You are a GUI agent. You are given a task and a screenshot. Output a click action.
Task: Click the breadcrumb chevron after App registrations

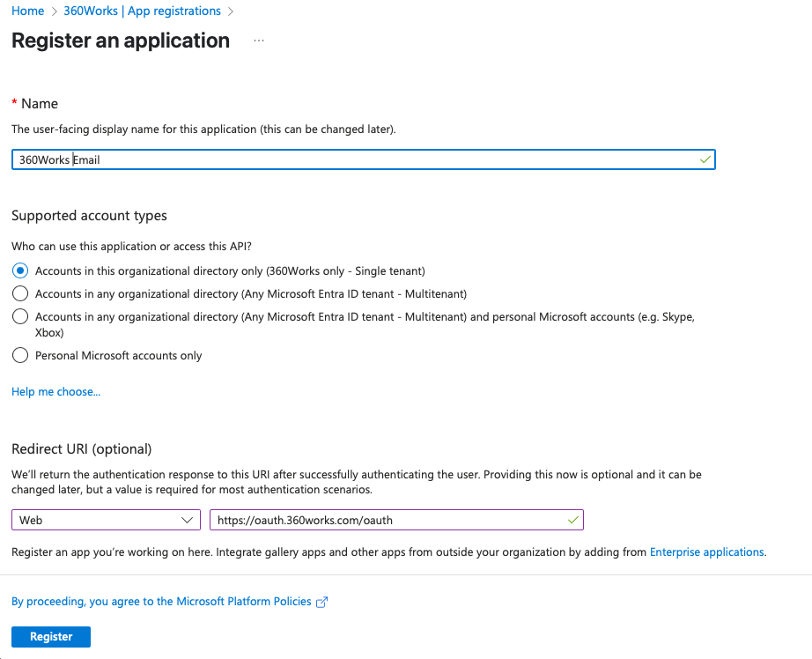tap(231, 11)
